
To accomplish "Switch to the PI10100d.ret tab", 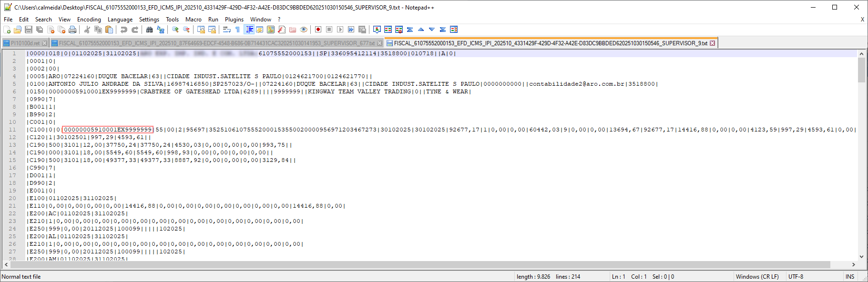I will (25, 43).
